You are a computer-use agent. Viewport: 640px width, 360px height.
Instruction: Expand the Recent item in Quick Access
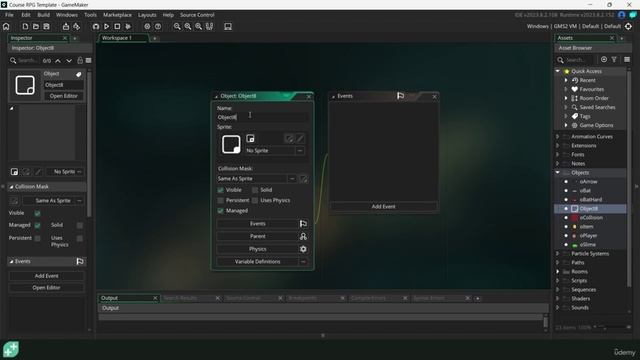coord(566,80)
